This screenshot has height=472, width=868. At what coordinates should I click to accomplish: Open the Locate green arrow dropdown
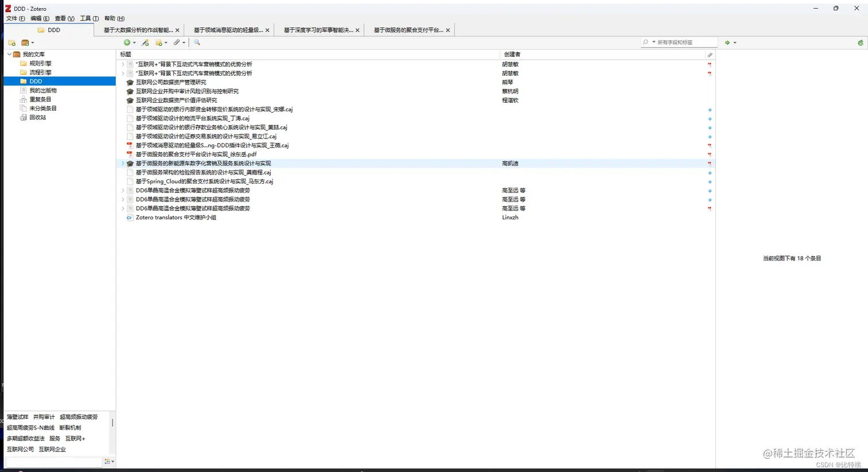point(730,42)
